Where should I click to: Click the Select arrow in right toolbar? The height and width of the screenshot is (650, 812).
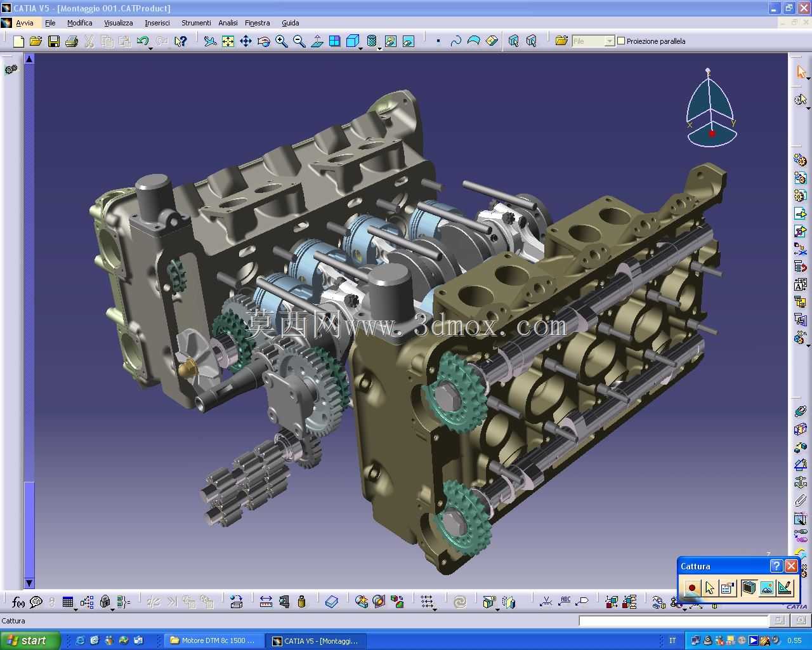[801, 72]
